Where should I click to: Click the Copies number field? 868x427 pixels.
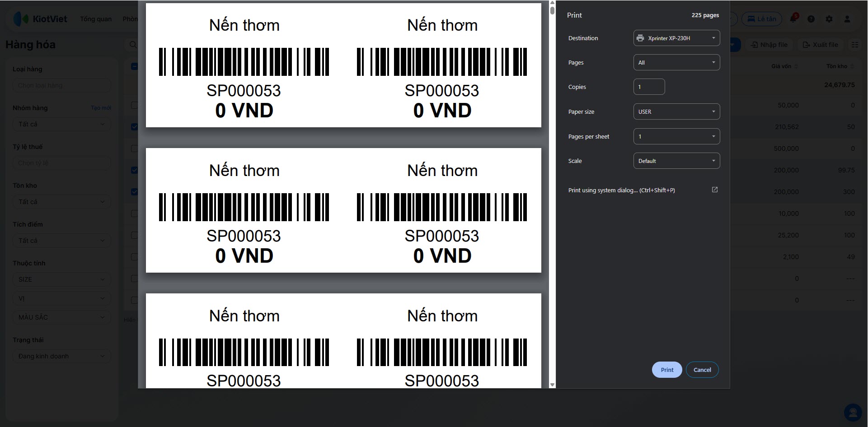point(649,87)
